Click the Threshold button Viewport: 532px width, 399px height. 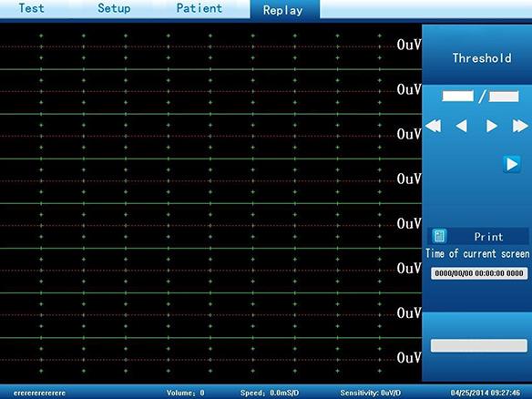[x=482, y=58]
